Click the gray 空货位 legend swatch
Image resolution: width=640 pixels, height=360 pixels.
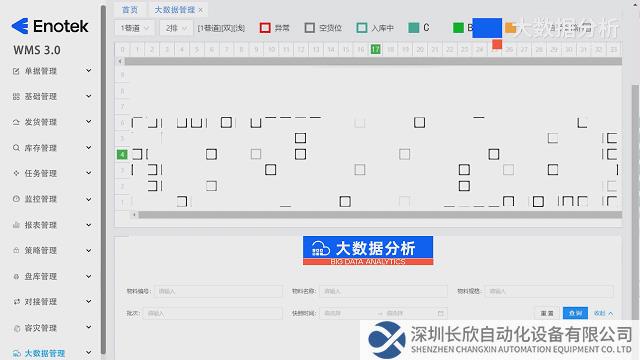[x=310, y=28]
